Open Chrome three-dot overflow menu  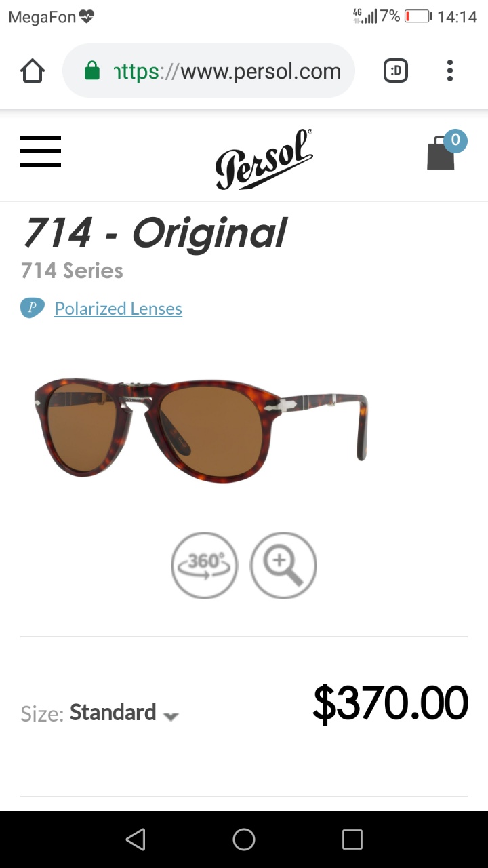pos(449,71)
